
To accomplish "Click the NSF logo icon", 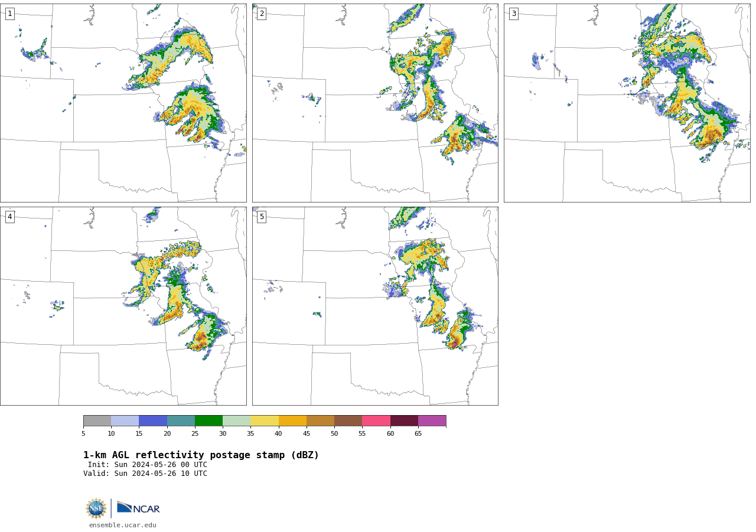I will click(96, 508).
